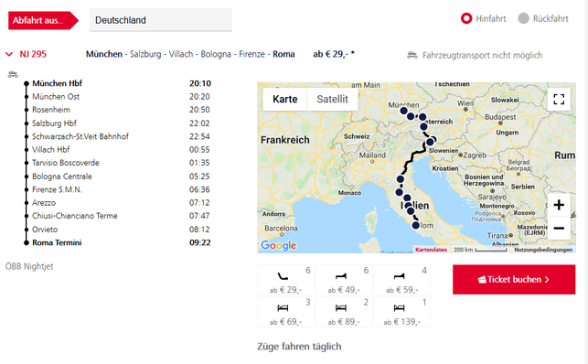588x364 pixels.
Task: Click Roma map marker near Rom
Action: (415, 225)
